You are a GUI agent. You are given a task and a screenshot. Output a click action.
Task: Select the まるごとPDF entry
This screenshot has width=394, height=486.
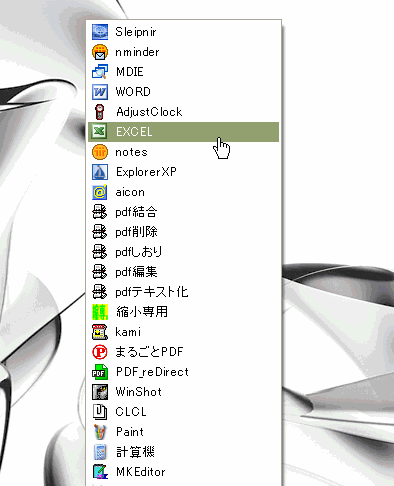pyautogui.click(x=183, y=352)
